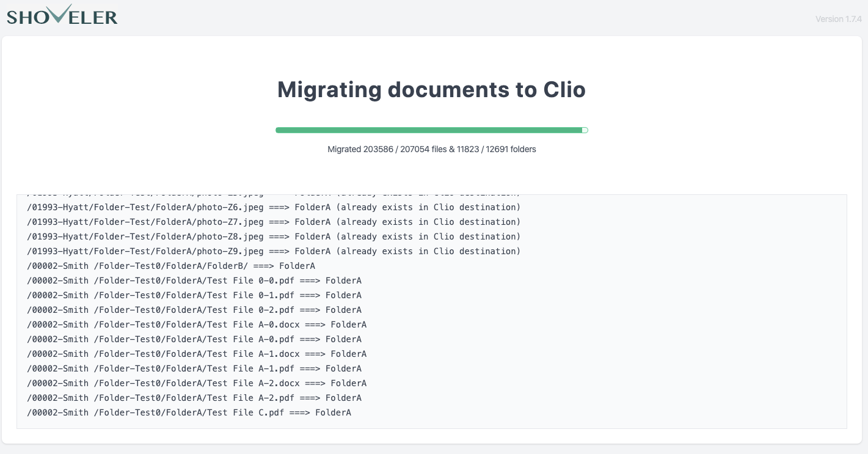Select the Test File 0-0.pdf log line

[x=194, y=280]
